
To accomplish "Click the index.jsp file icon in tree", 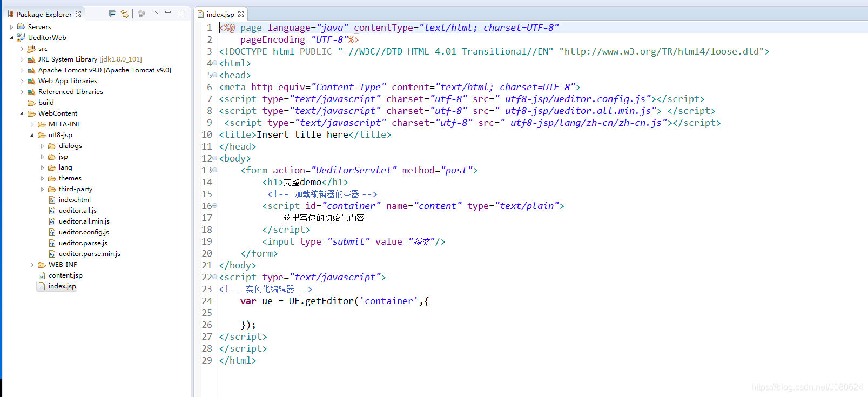I will (x=42, y=286).
